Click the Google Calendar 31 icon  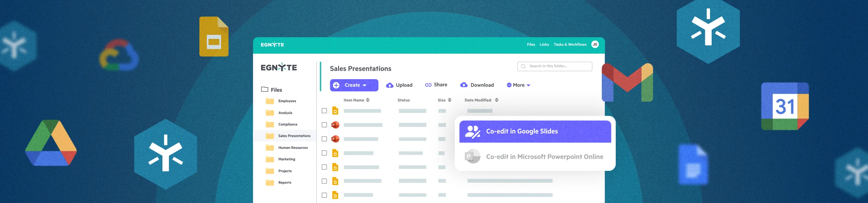(785, 106)
